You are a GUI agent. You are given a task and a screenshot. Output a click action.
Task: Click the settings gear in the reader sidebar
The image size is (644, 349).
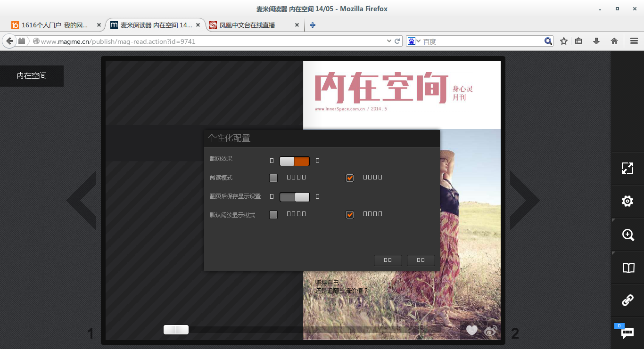(x=627, y=201)
